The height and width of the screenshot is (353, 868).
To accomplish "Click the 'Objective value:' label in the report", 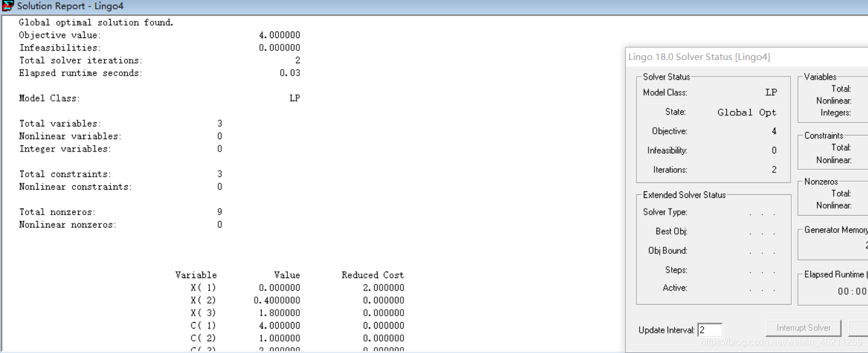I will tap(60, 35).
